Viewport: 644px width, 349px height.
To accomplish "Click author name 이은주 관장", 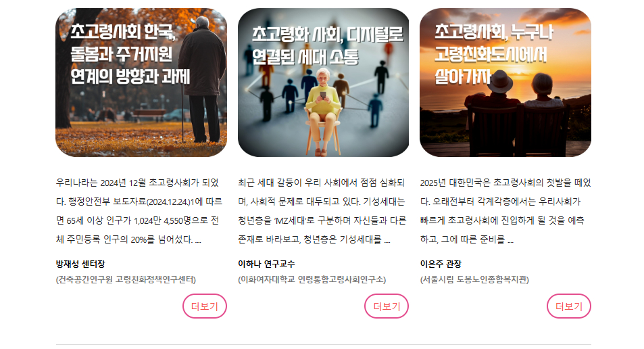I will tap(441, 264).
